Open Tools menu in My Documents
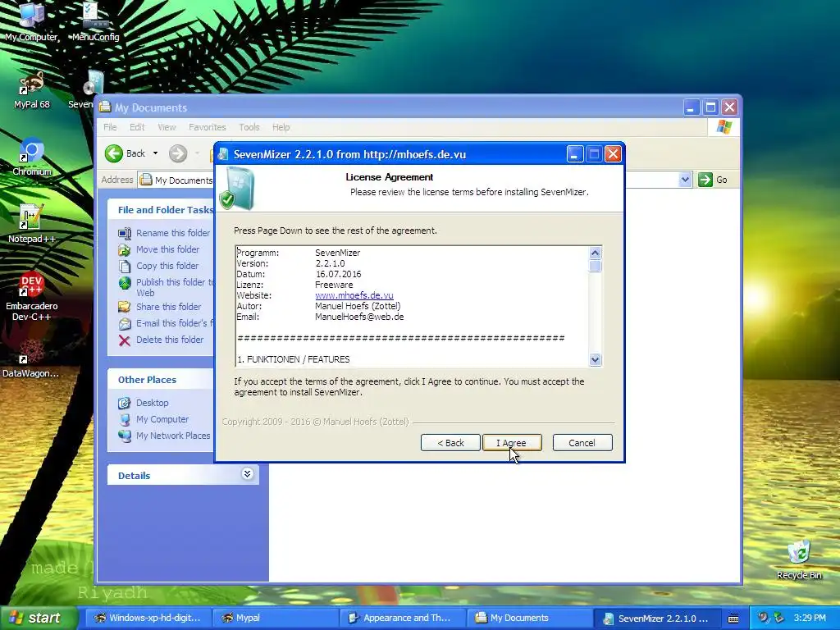Screen dimensions: 840x630 pyautogui.click(x=249, y=127)
